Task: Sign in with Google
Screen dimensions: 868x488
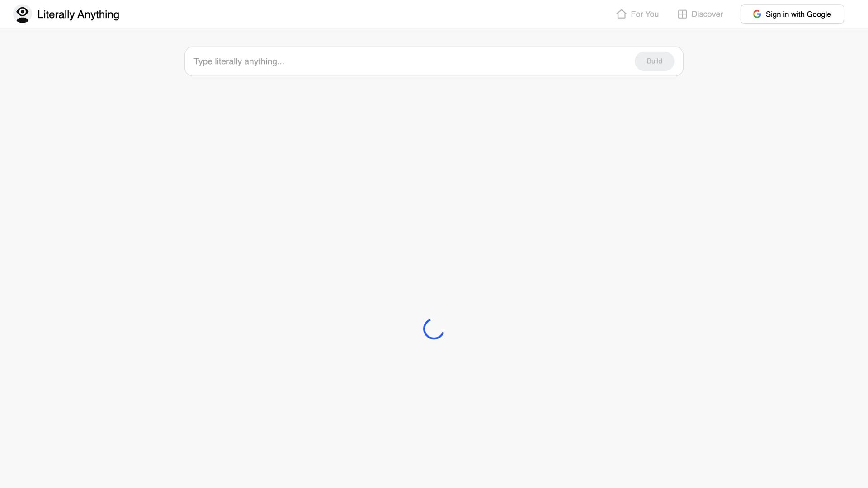Action: coord(792,14)
